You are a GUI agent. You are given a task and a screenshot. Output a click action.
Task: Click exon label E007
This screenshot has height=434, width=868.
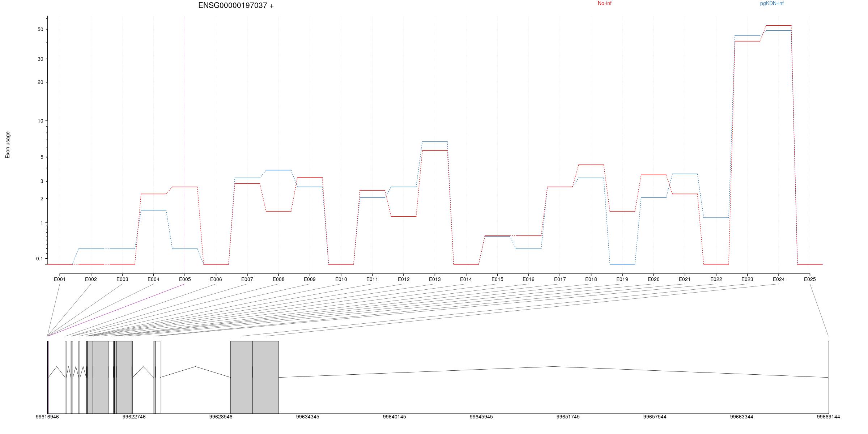click(247, 279)
